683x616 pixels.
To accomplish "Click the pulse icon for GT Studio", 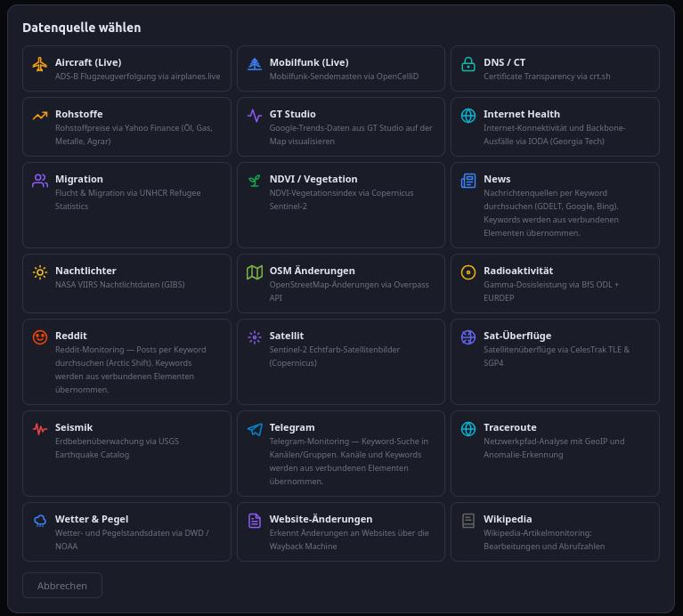I will [x=255, y=116].
